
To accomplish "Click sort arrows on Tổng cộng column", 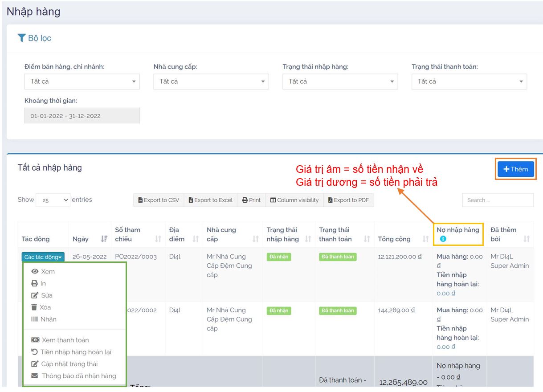I will [x=425, y=239].
